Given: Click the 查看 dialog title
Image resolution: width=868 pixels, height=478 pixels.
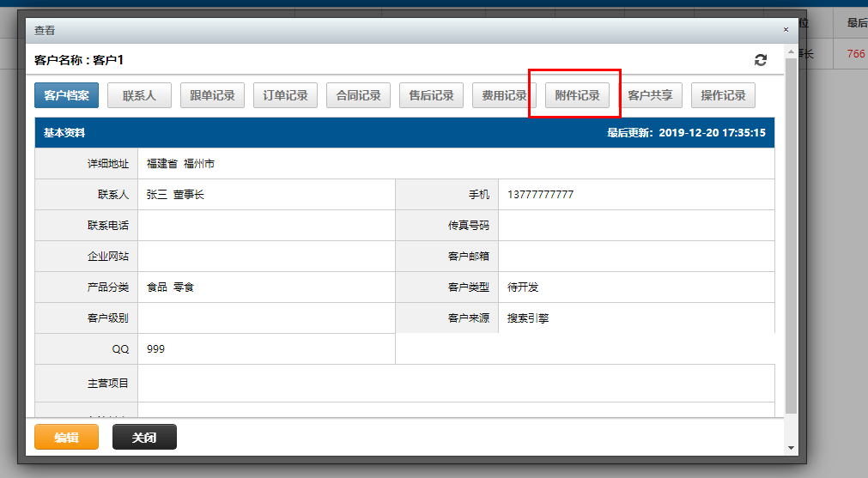Looking at the screenshot, I should click(45, 30).
